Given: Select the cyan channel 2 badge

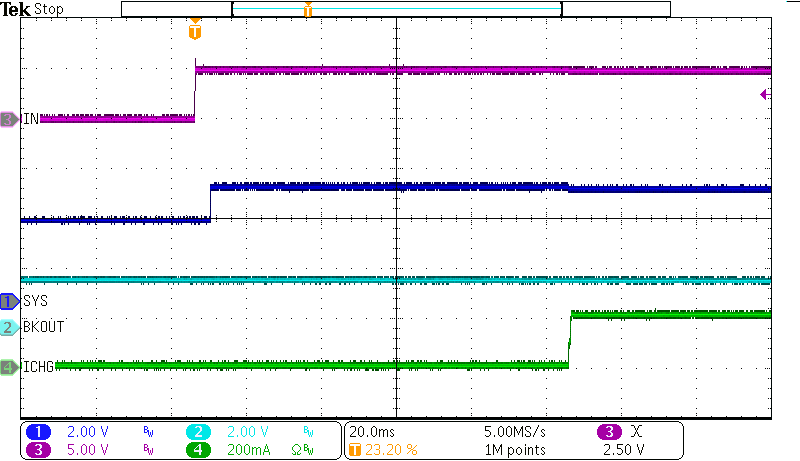Looking at the screenshot, I should click(x=200, y=432).
